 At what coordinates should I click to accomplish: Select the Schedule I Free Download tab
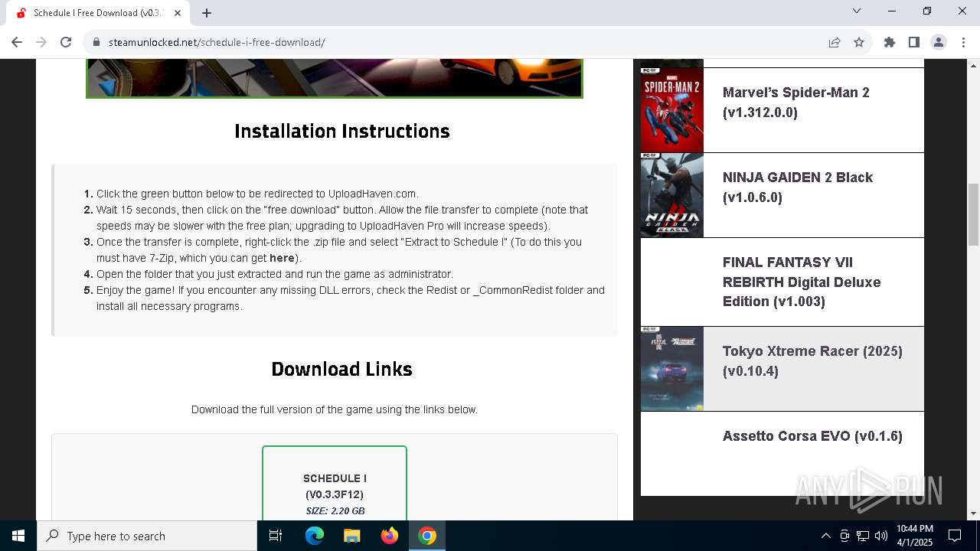coord(98,13)
